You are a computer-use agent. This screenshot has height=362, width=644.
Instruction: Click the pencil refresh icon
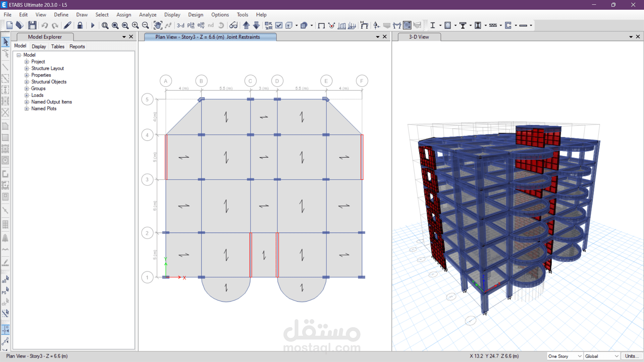[x=67, y=25]
